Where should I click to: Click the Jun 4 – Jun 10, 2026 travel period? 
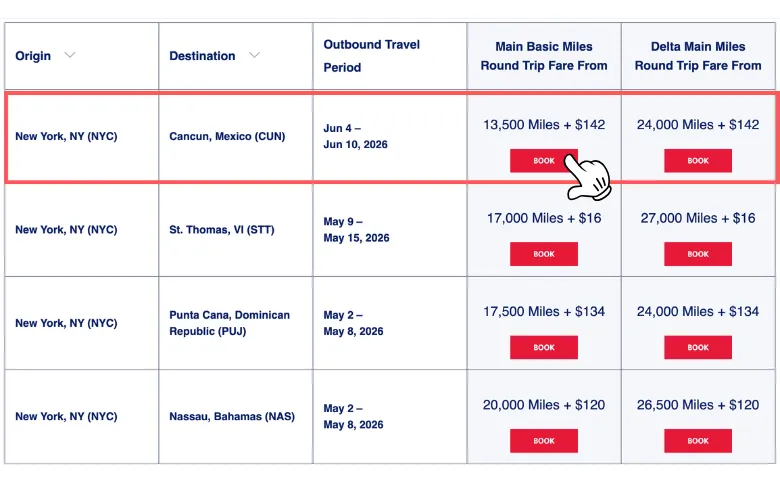coord(355,136)
